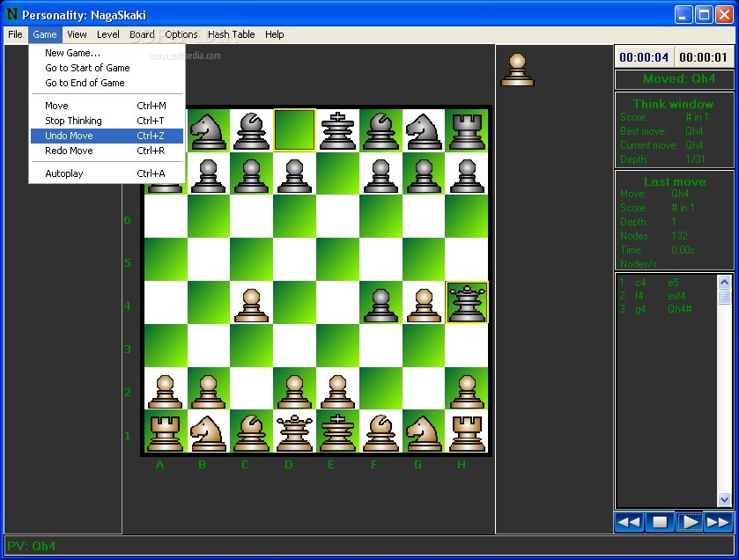Select the white rook on a1
The image size is (739, 560).
[x=165, y=433]
